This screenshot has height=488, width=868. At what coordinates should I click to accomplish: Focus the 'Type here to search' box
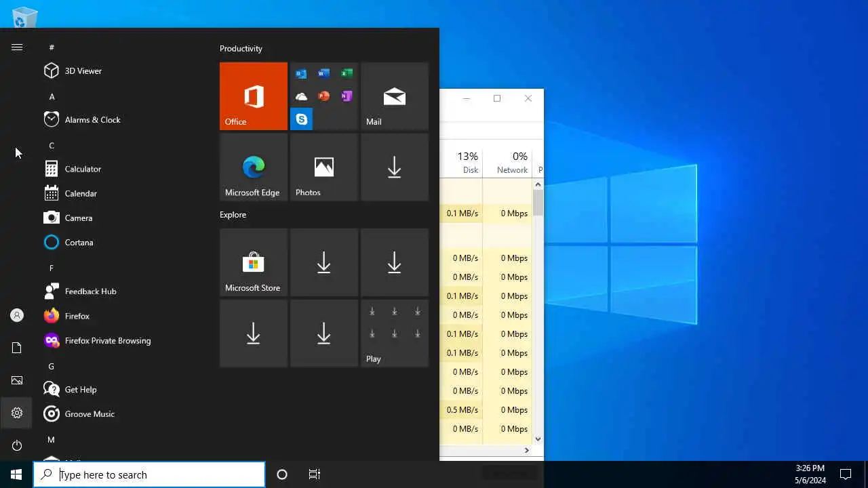149,474
